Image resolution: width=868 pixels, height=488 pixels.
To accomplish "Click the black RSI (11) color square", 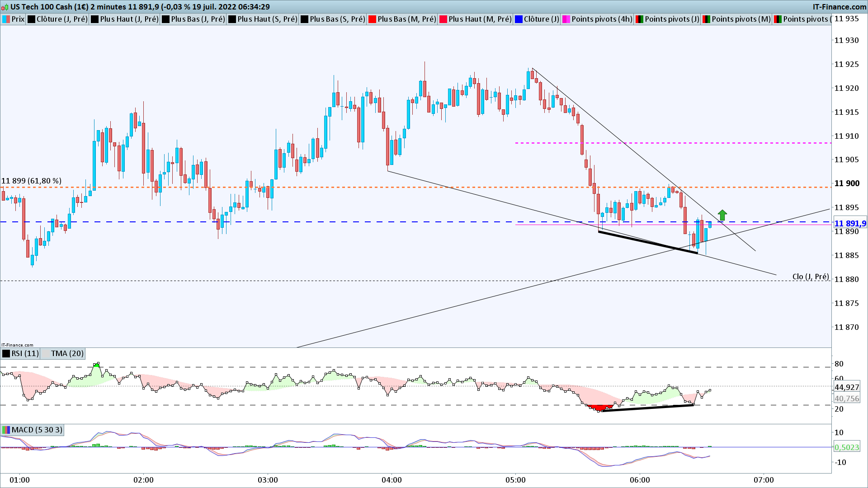I will [x=6, y=353].
